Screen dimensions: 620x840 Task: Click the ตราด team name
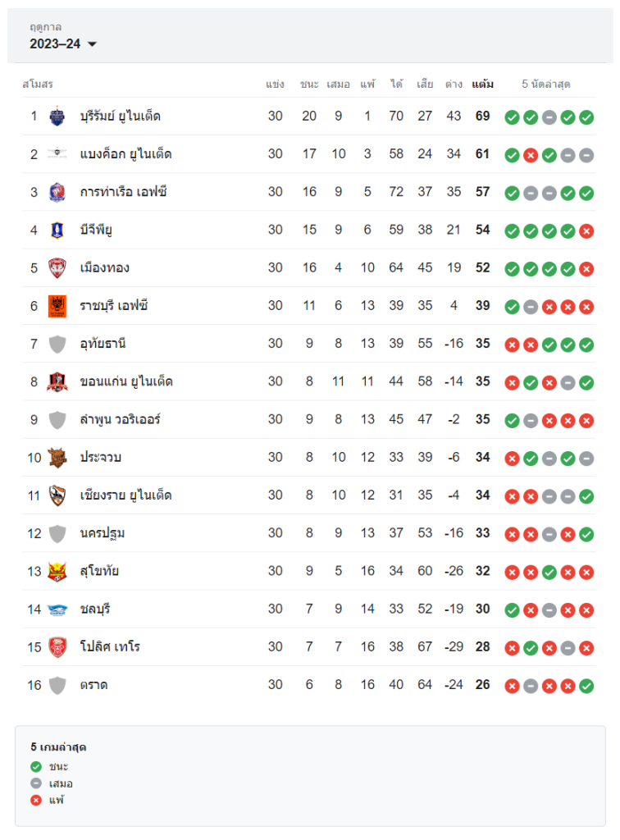93,685
